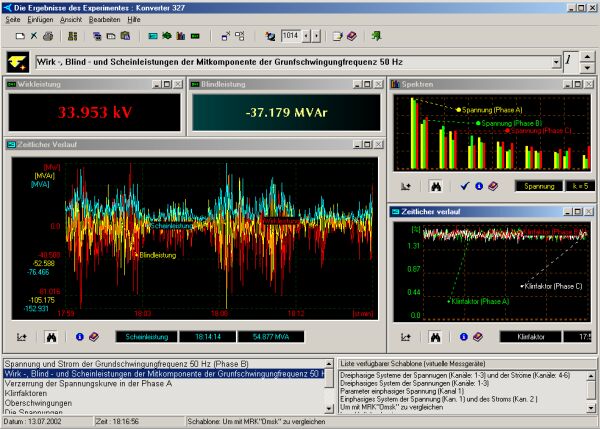Click the green exit icon in the toolbar
The image size is (600, 429).
tap(376, 36)
